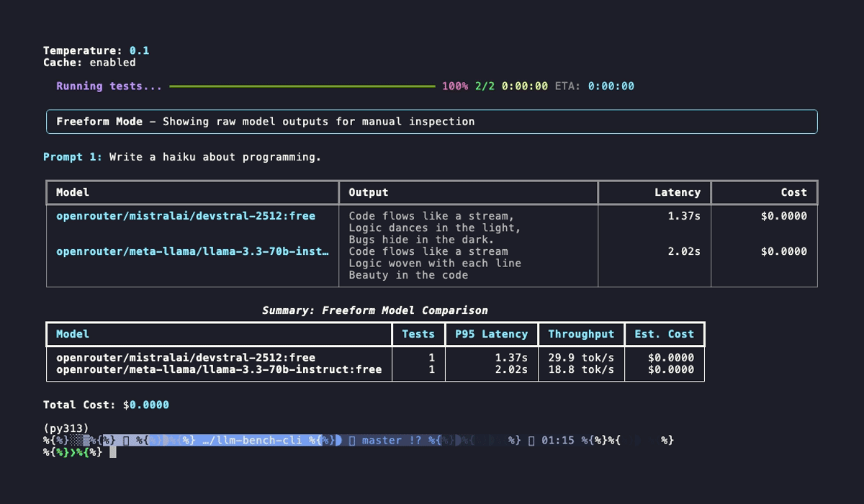Click 2.02s latency in the output table
Screen dimensions: 864x504
pos(684,251)
